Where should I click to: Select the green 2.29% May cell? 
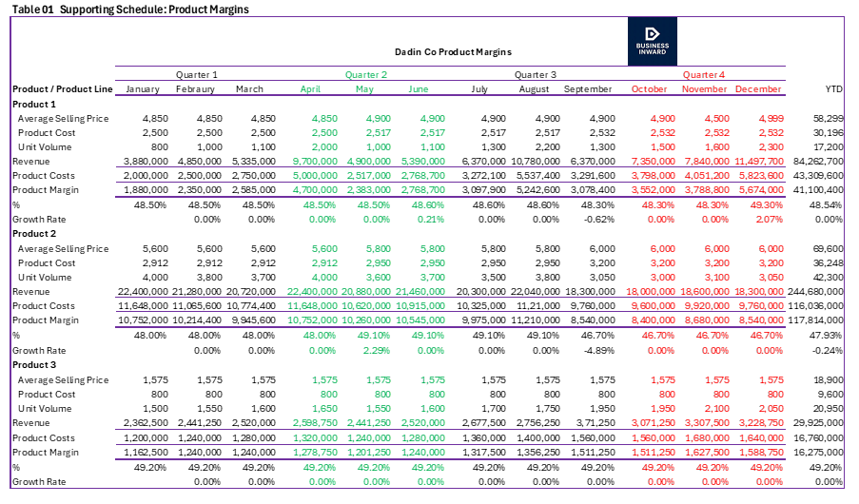pyautogui.click(x=377, y=350)
